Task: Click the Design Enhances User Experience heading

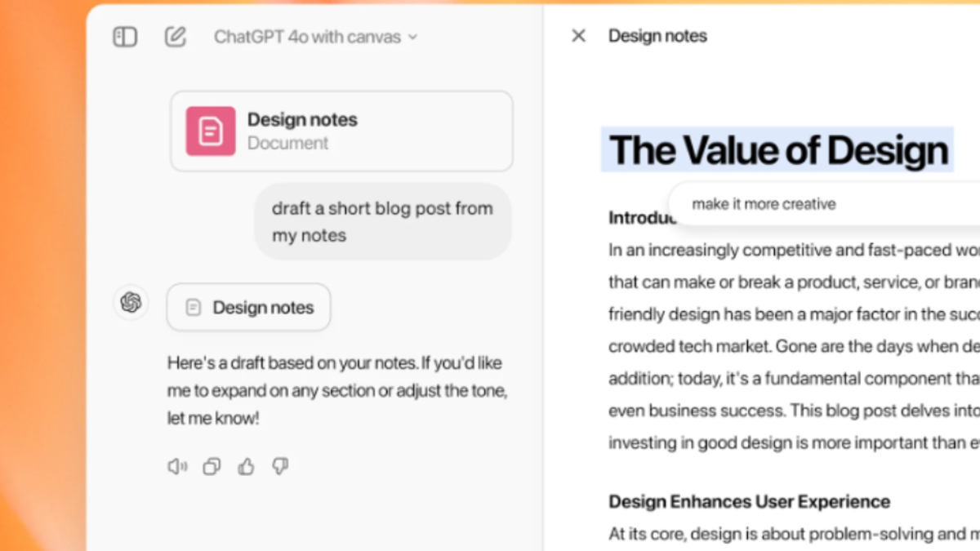Action: [749, 501]
